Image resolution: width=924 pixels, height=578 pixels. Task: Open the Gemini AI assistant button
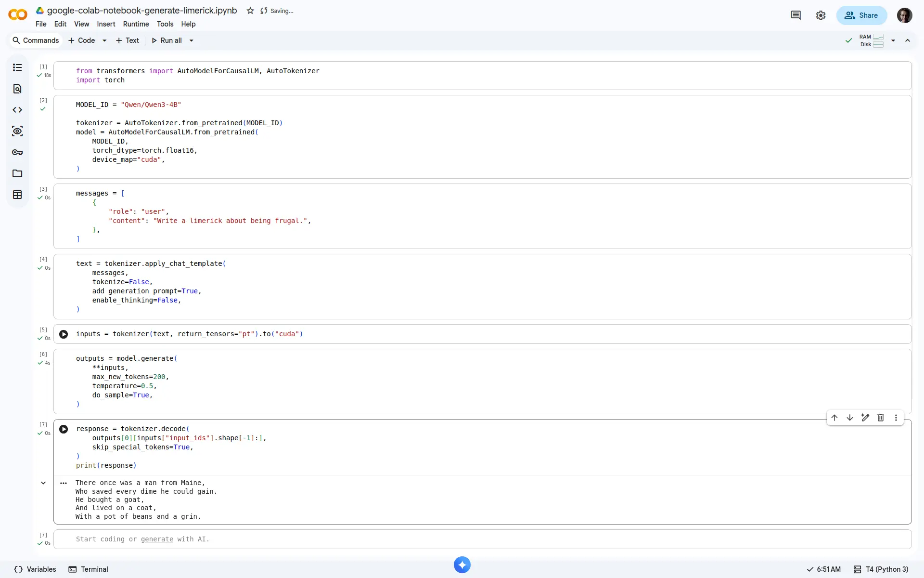462,565
